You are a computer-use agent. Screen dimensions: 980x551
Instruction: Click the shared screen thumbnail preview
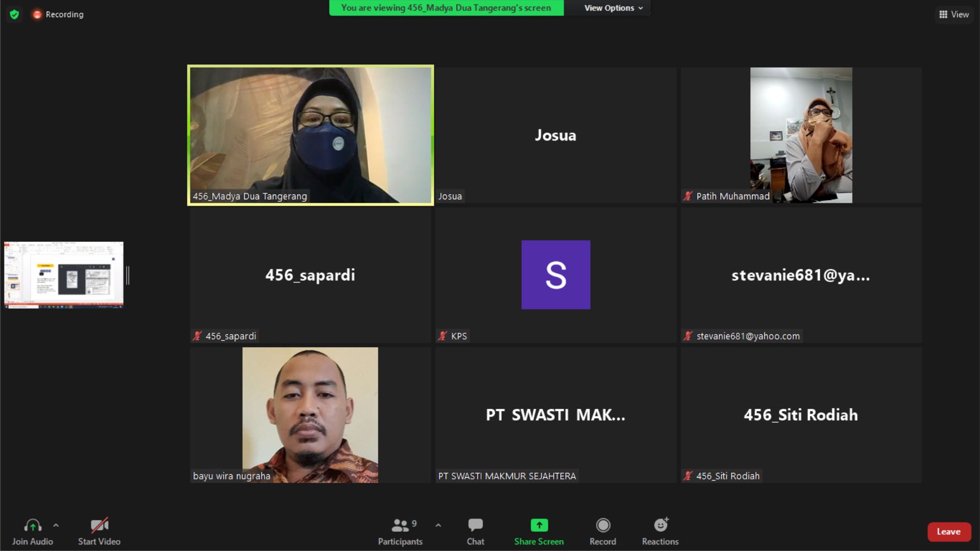tap(64, 274)
